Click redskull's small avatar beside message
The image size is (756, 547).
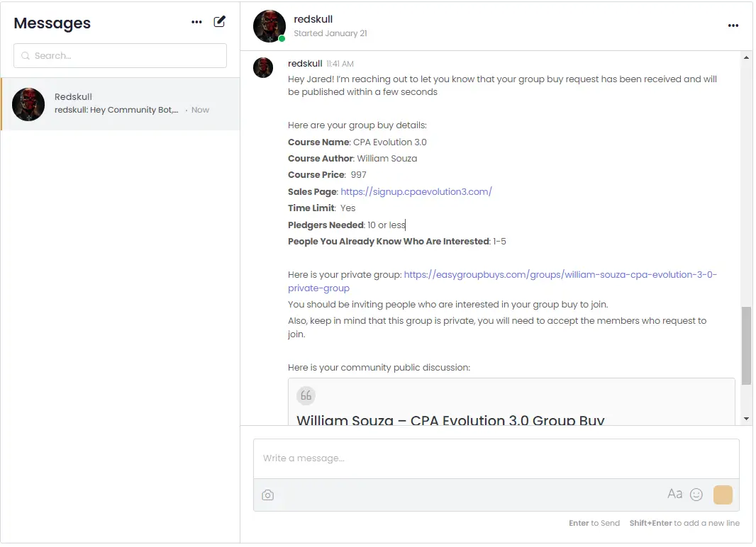tap(263, 67)
